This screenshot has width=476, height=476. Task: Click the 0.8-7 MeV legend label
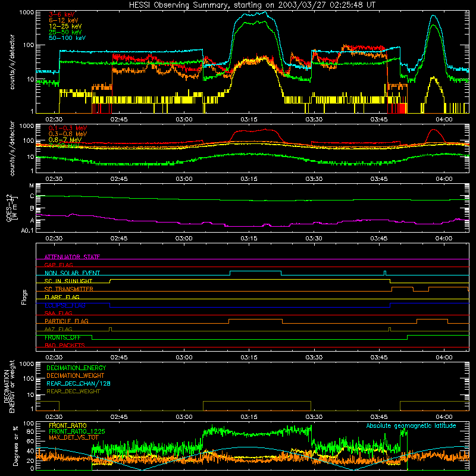point(65,140)
